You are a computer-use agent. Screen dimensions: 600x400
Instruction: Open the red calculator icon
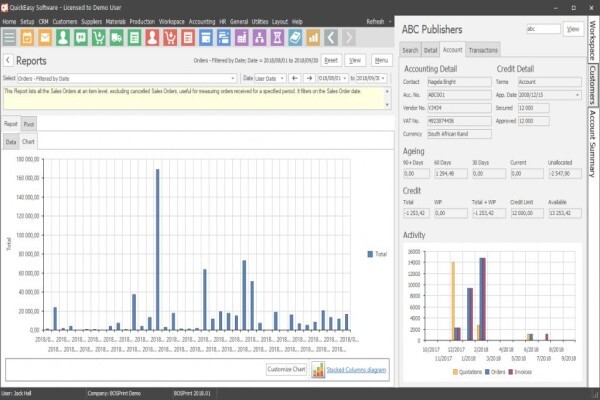click(188, 38)
